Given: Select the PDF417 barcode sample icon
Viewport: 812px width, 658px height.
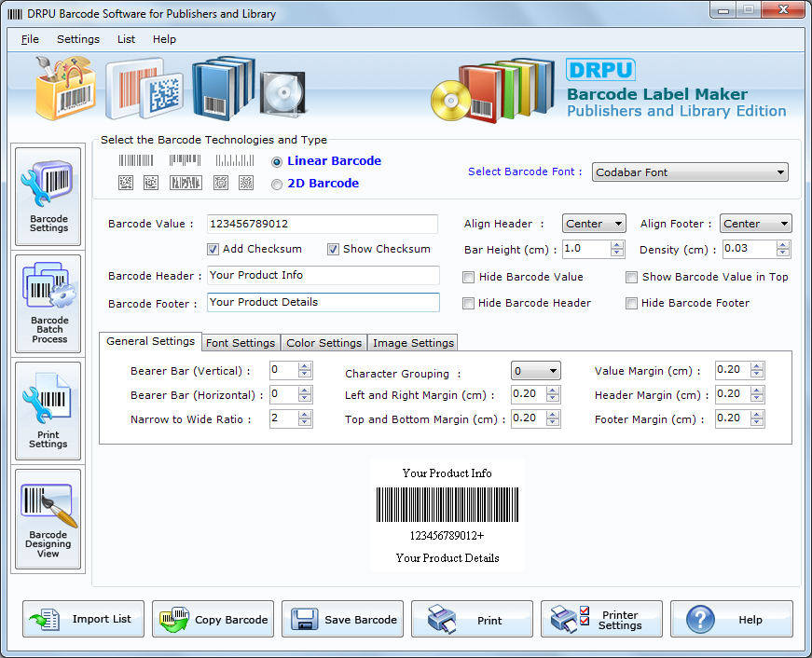Looking at the screenshot, I should [x=186, y=183].
